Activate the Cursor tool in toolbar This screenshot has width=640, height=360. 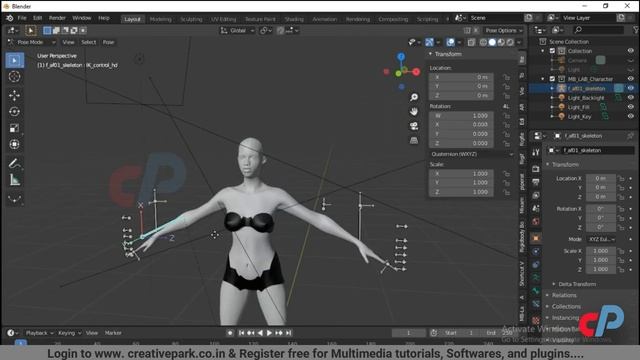click(x=15, y=77)
